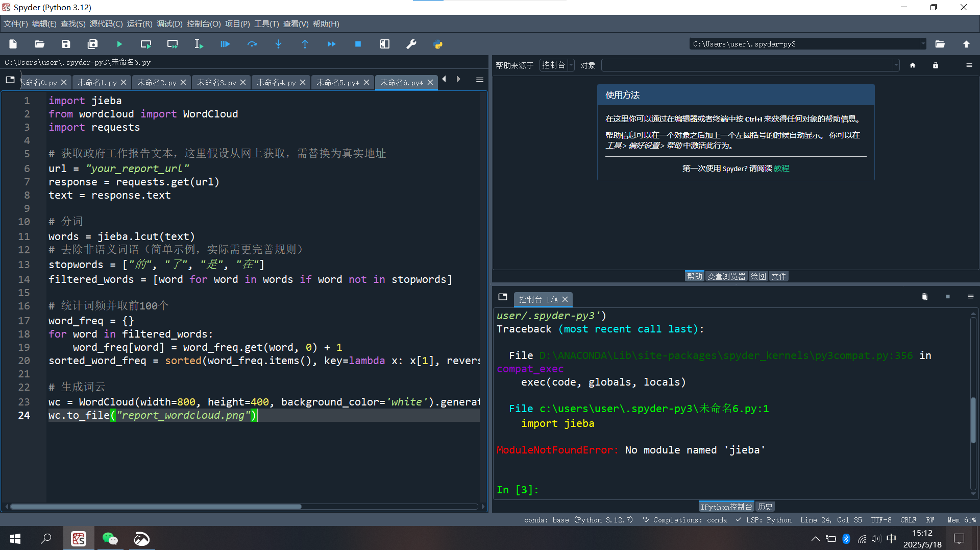Click the help object input field
Screen dimensions: 980x550
(x=747, y=65)
